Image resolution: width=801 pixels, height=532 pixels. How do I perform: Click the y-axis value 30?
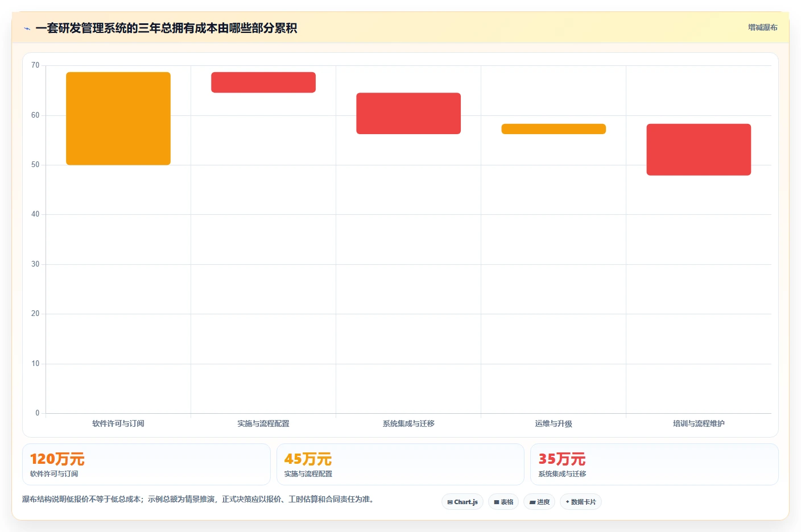pyautogui.click(x=35, y=264)
